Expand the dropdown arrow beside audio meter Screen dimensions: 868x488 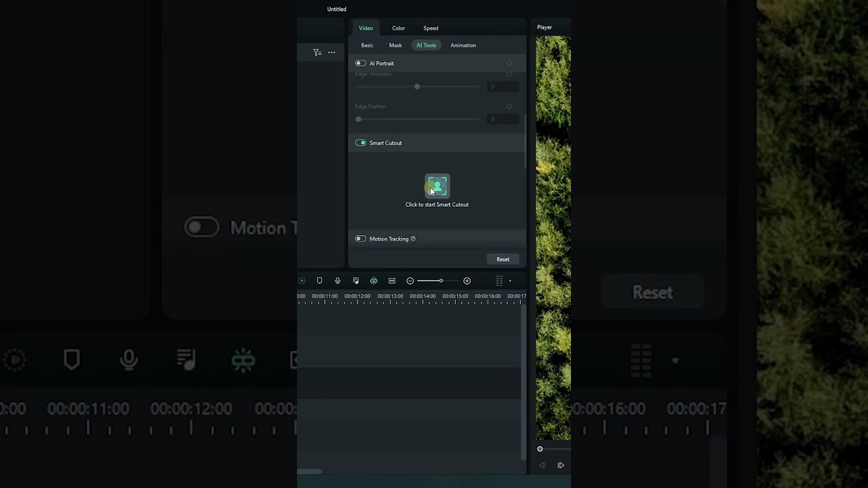coord(510,281)
